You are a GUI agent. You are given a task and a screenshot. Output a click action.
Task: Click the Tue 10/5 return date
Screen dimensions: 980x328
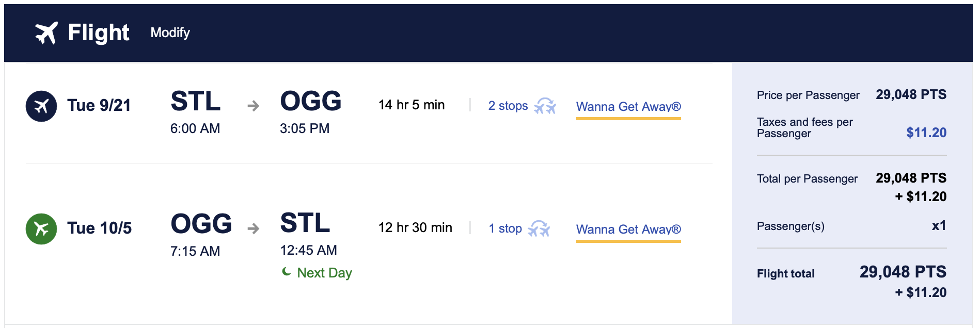click(x=100, y=228)
